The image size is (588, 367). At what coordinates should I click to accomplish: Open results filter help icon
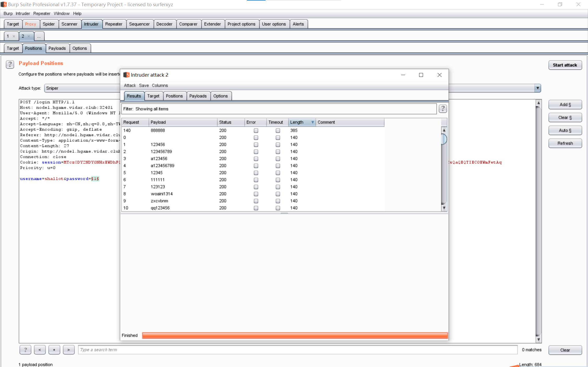tap(443, 109)
